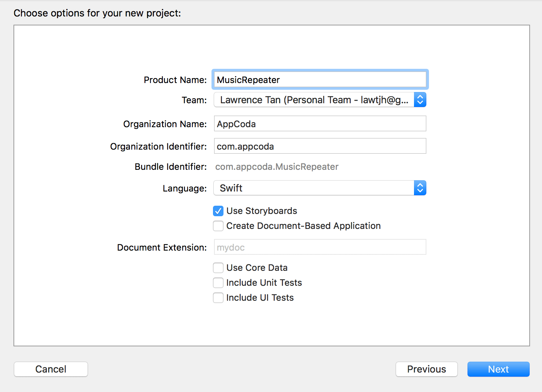Enable Create Document-Based Application checkbox
Screen dimensions: 542x392
pyautogui.click(x=218, y=226)
